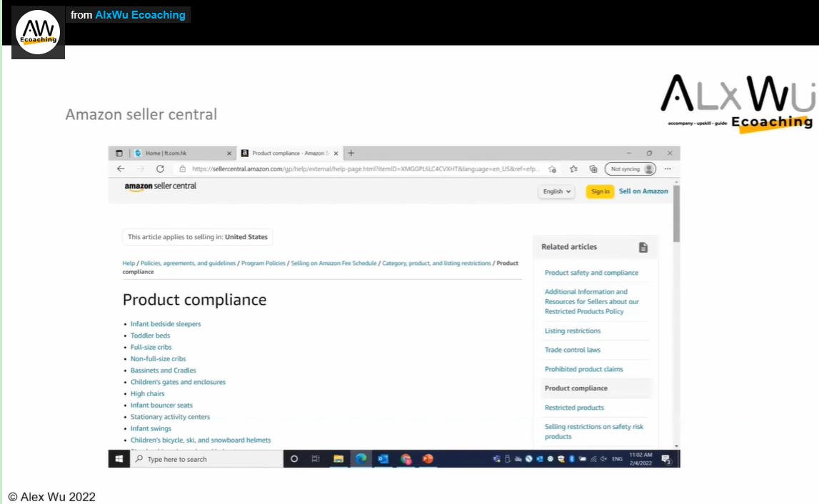Click the ENG input language indicator
819x504 pixels.
[x=618, y=459]
